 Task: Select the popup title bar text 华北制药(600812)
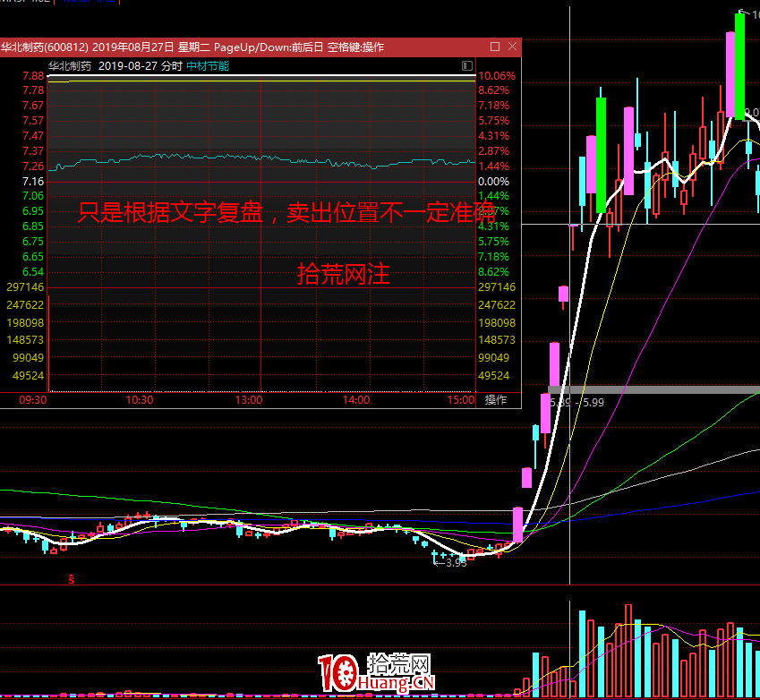(45, 47)
